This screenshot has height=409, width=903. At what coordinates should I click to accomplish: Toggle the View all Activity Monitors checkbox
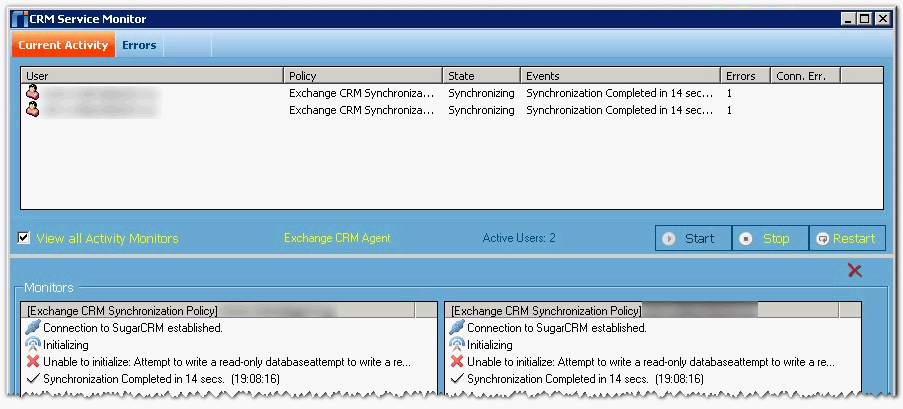[24, 238]
